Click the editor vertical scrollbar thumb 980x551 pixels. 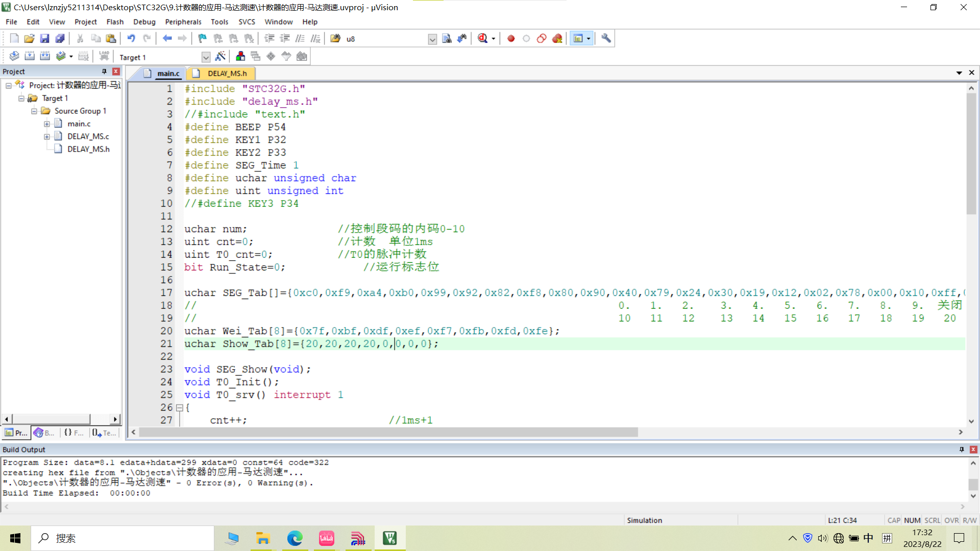(x=971, y=154)
